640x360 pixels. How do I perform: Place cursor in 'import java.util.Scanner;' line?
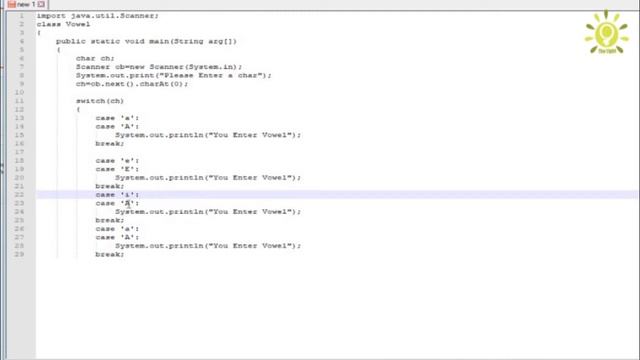[98, 16]
